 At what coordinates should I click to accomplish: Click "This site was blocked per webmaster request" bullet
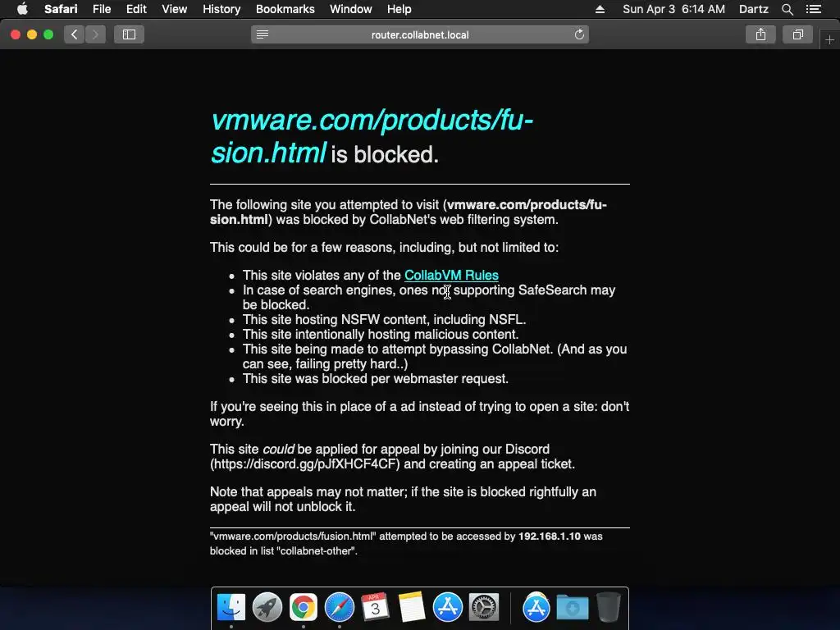(376, 379)
